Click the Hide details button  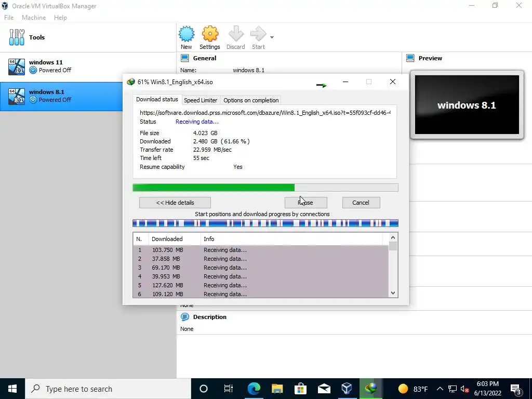point(175,203)
